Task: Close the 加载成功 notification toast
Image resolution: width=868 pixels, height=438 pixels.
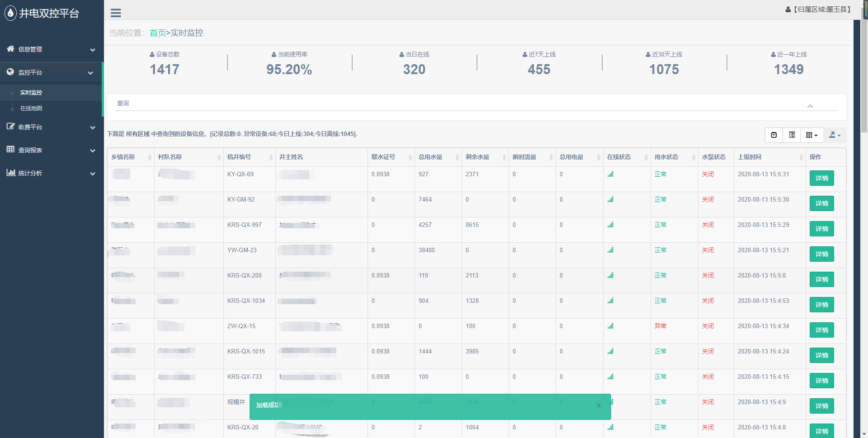Action: [x=599, y=406]
